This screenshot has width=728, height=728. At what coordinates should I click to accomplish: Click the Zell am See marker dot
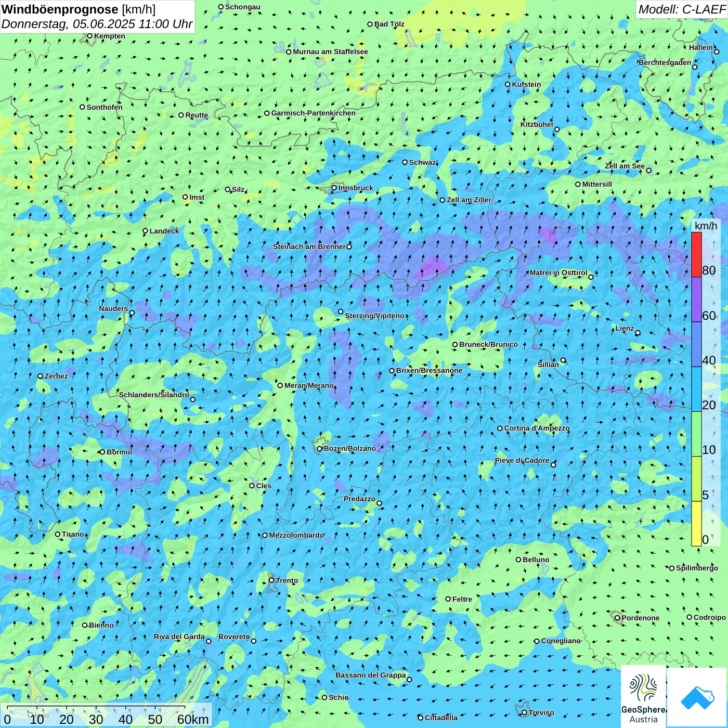click(648, 171)
